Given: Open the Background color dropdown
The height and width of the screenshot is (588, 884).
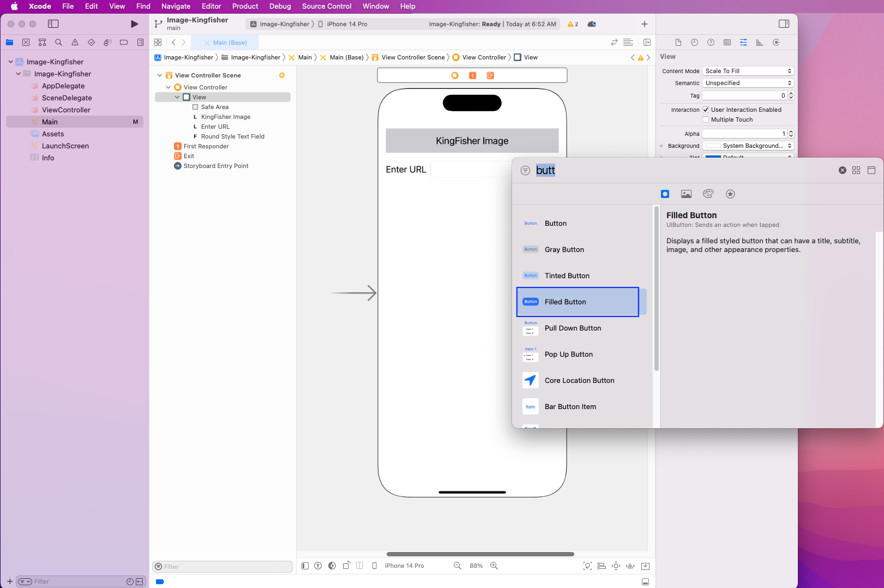Looking at the screenshot, I should click(748, 146).
